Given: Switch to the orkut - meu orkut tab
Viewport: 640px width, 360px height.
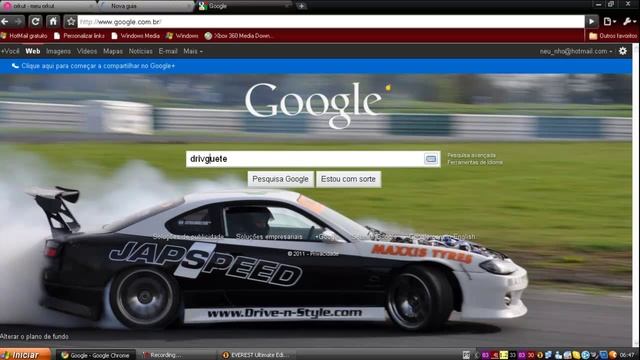Looking at the screenshot, I should click(47, 6).
